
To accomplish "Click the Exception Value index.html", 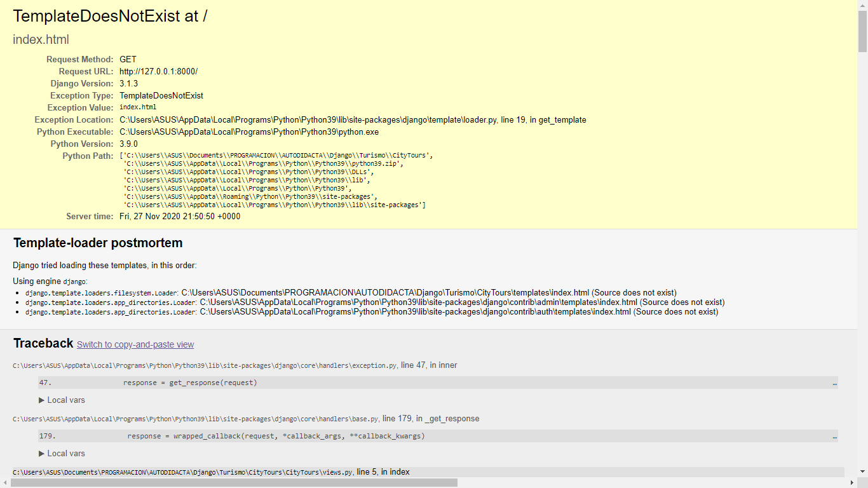I will click(x=138, y=107).
